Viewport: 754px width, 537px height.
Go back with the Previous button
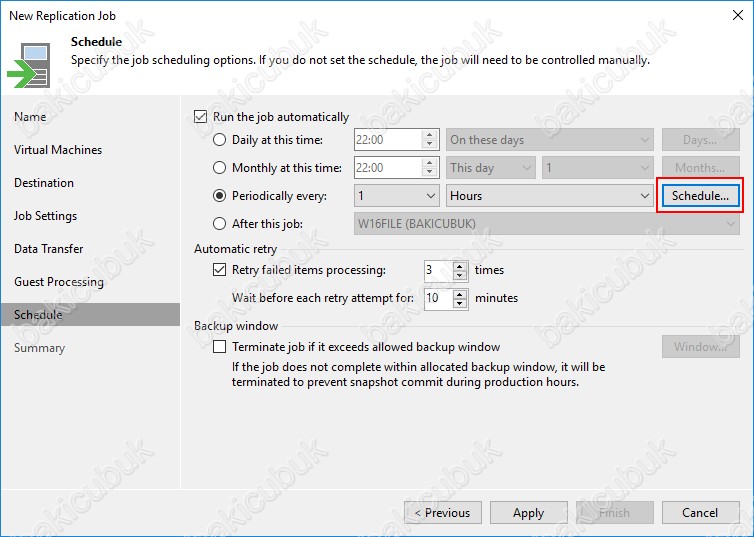coord(442,512)
